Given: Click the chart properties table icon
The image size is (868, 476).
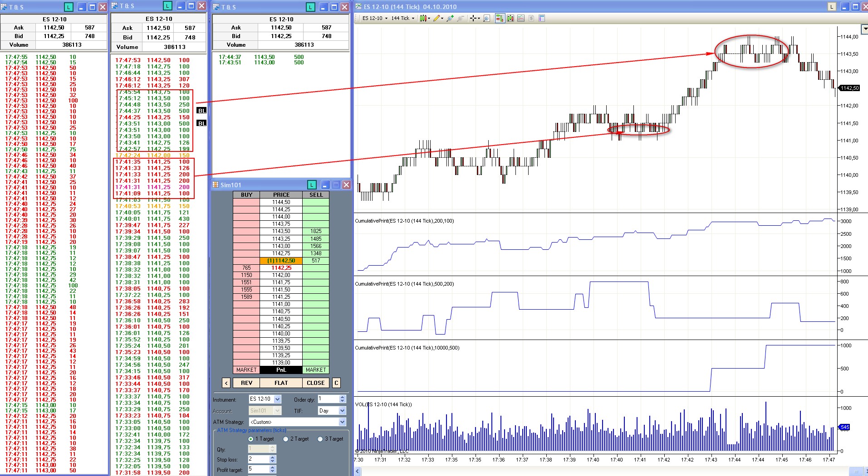Looking at the screenshot, I should coord(541,19).
